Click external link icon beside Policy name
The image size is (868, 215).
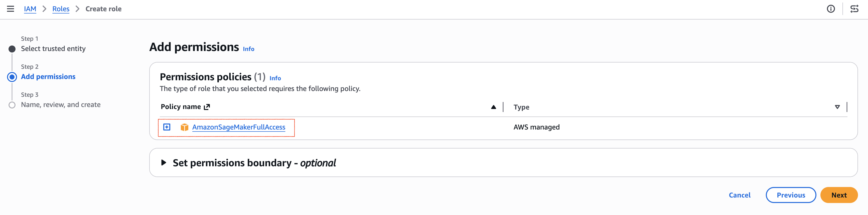click(x=207, y=107)
